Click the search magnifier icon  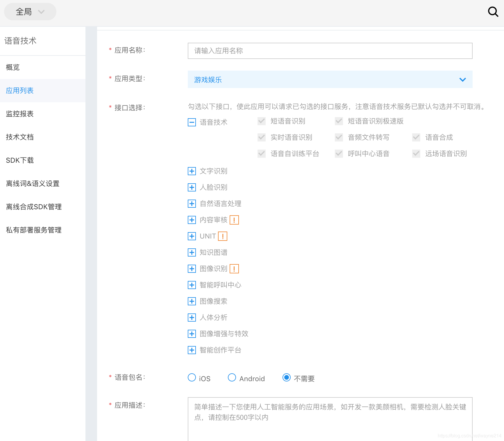[493, 12]
